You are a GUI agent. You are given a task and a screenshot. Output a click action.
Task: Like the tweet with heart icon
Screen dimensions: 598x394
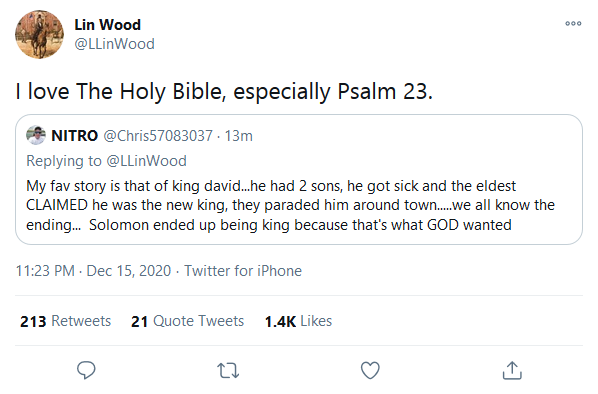[370, 370]
